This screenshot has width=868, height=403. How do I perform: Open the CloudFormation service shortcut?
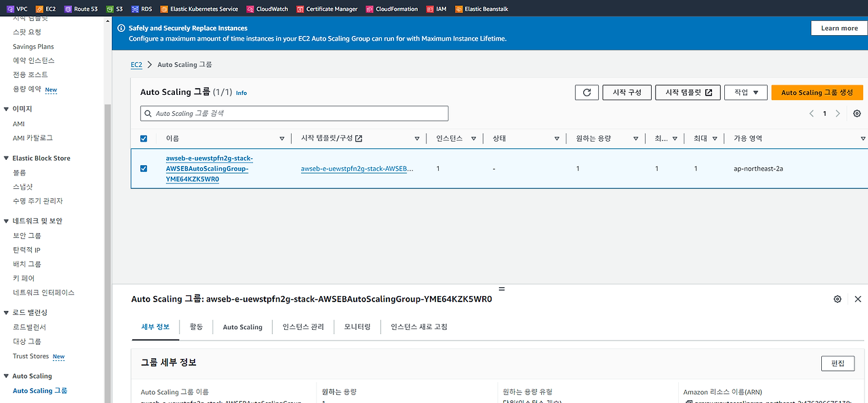[x=393, y=9]
